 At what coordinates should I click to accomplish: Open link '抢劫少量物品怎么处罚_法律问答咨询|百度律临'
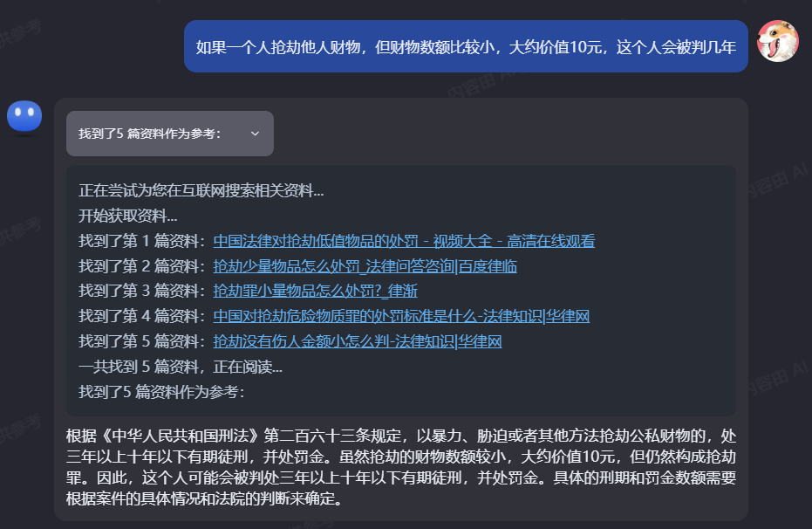[365, 266]
